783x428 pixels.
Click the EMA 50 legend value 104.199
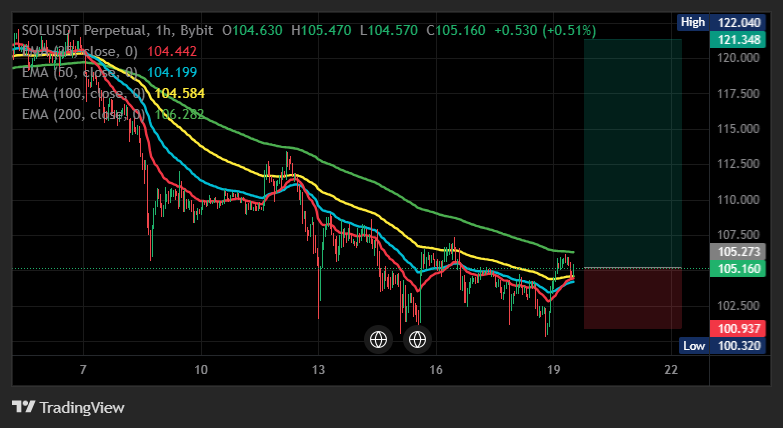(172, 72)
